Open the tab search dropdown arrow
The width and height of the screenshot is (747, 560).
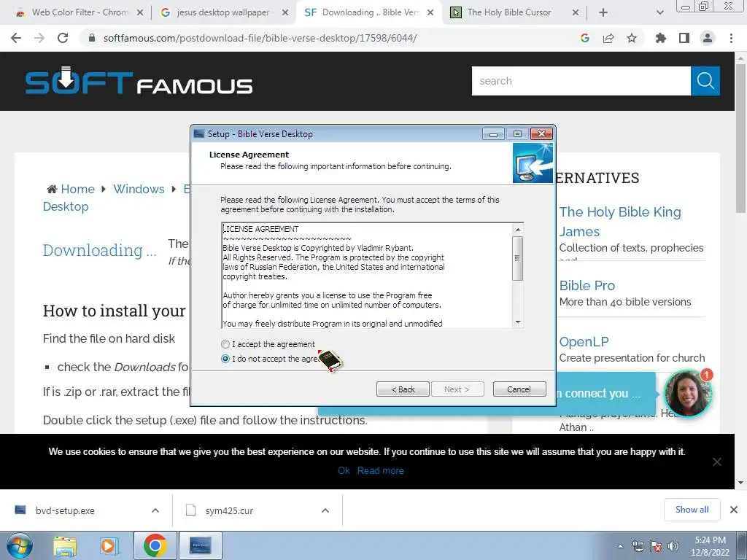click(659, 12)
